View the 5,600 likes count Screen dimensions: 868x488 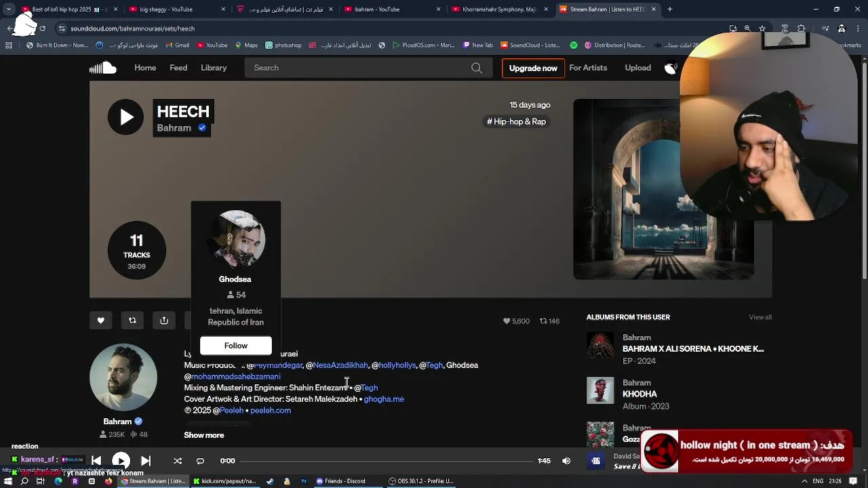pyautogui.click(x=516, y=321)
